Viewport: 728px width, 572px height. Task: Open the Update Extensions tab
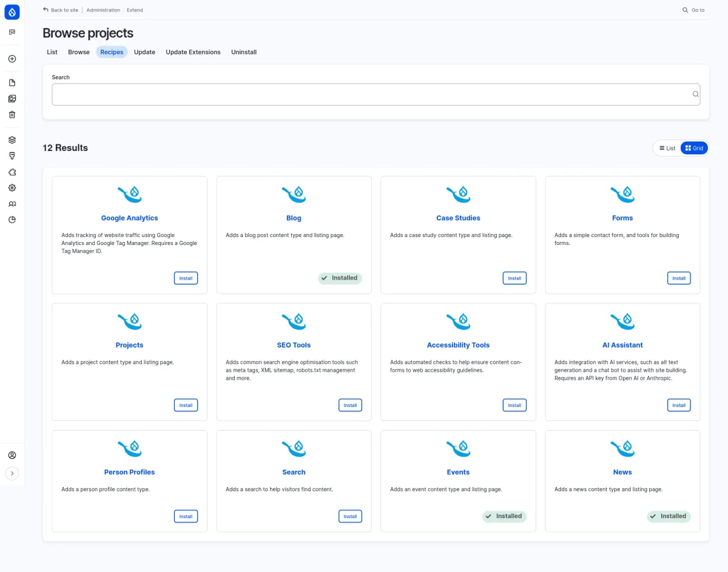193,52
